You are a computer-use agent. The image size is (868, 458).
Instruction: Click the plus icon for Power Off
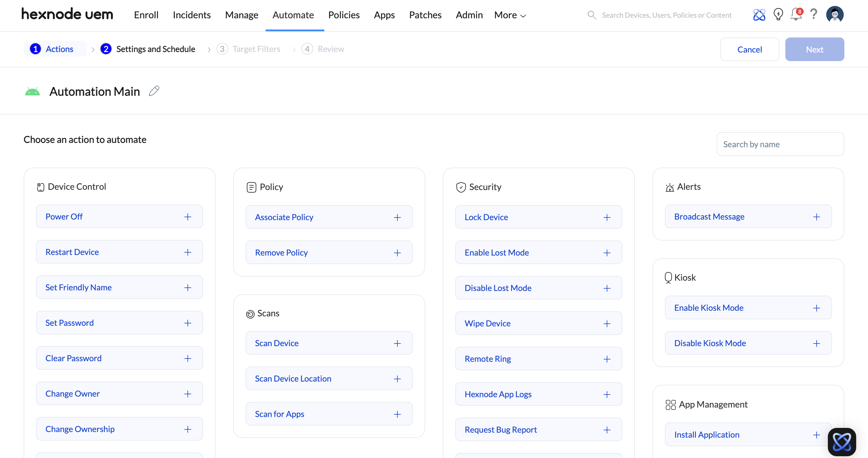click(x=188, y=217)
